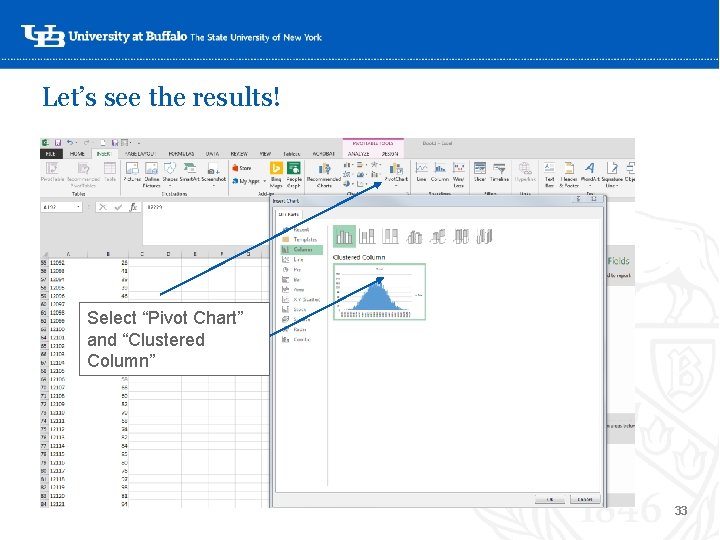Image resolution: width=720 pixels, height=540 pixels.
Task: Open the ANALYZE PivotTable Tools tab
Action: [x=359, y=154]
